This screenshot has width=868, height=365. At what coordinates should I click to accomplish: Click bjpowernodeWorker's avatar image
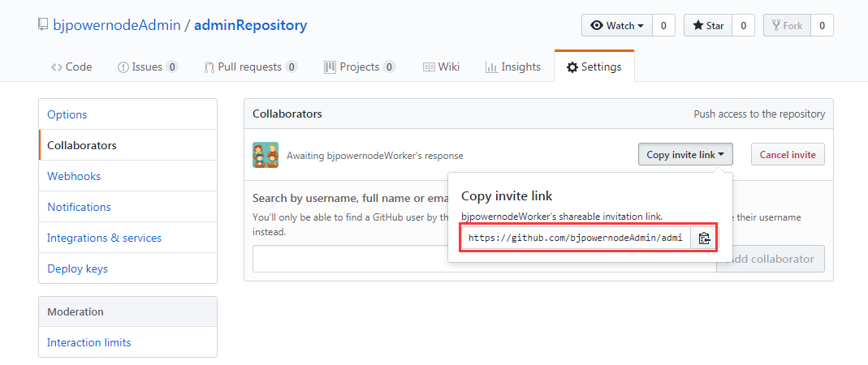266,155
